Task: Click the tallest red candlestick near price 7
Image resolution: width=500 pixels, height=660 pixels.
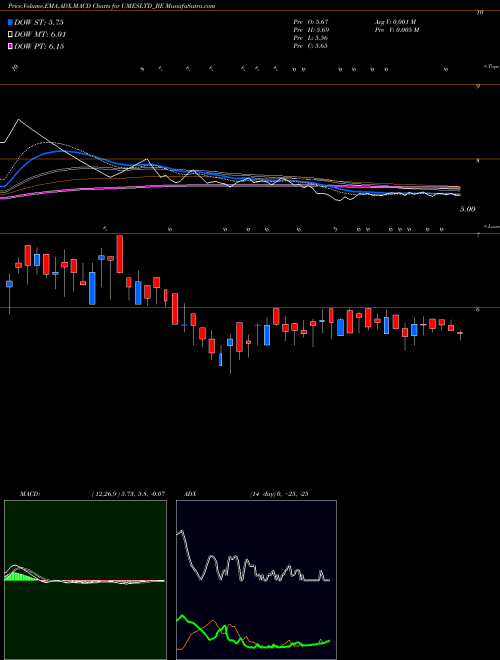Action: (120, 254)
